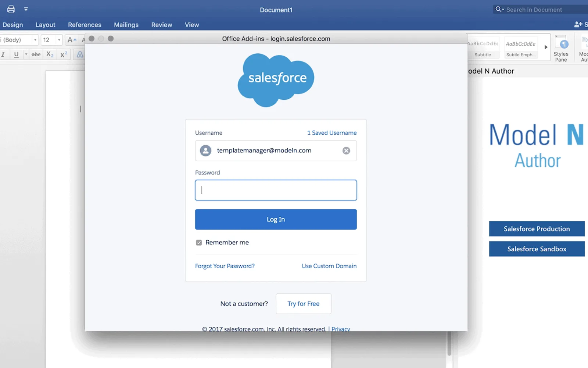Click the Log In button
Screen dimensions: 588x368
pos(276,219)
